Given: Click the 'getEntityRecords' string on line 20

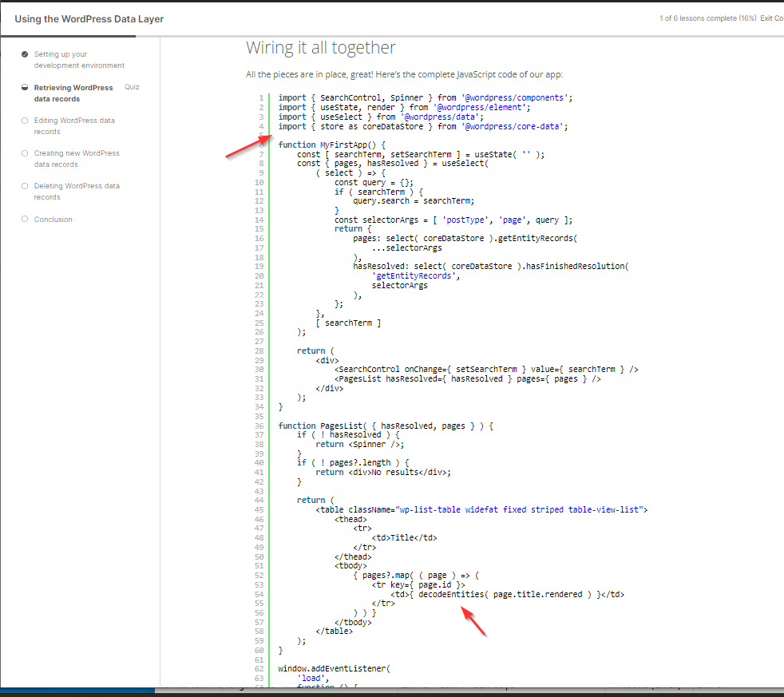Looking at the screenshot, I should tap(415, 276).
